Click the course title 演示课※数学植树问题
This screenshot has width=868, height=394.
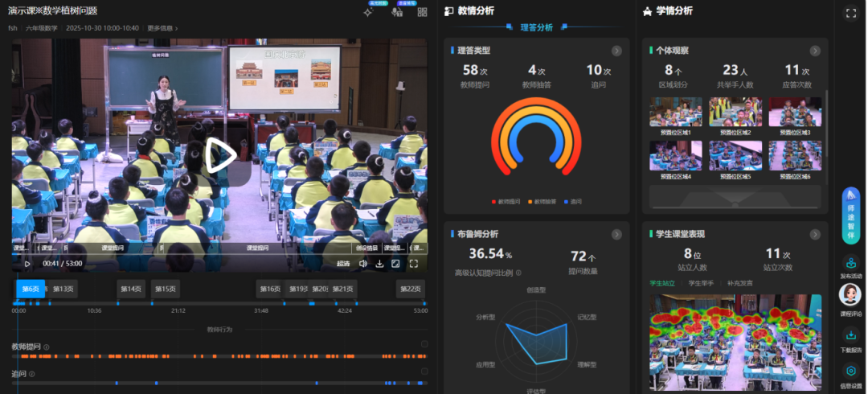[53, 11]
